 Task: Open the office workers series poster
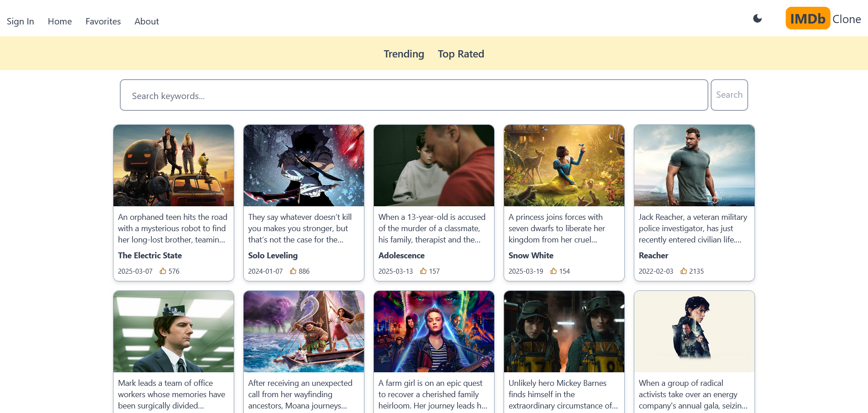coord(174,332)
